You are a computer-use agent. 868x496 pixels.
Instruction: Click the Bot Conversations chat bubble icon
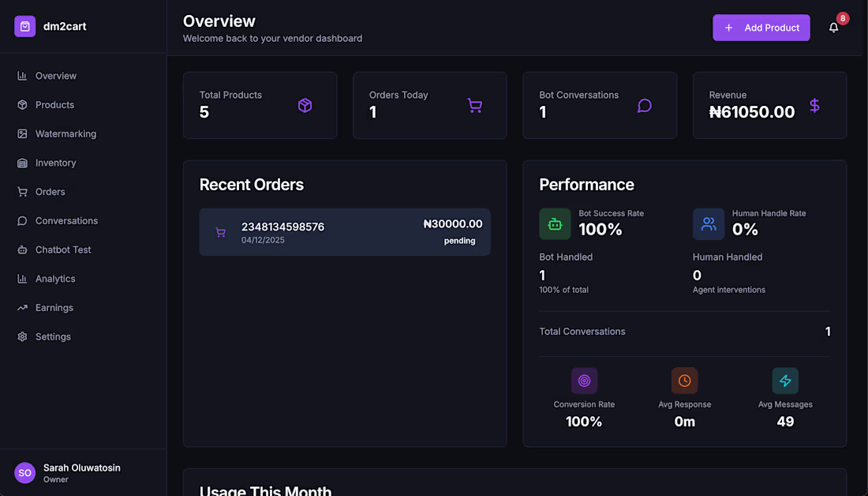coord(645,105)
